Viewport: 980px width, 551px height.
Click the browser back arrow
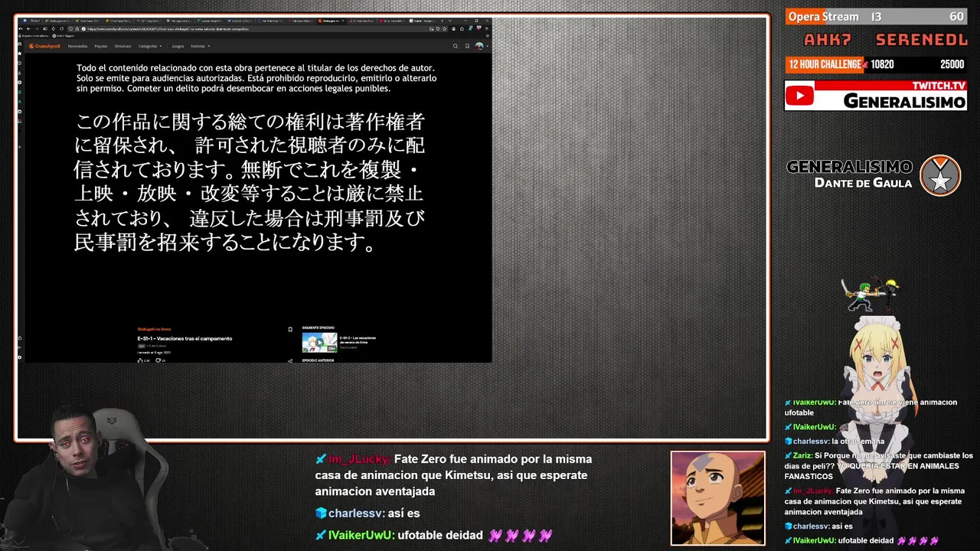coord(28,29)
